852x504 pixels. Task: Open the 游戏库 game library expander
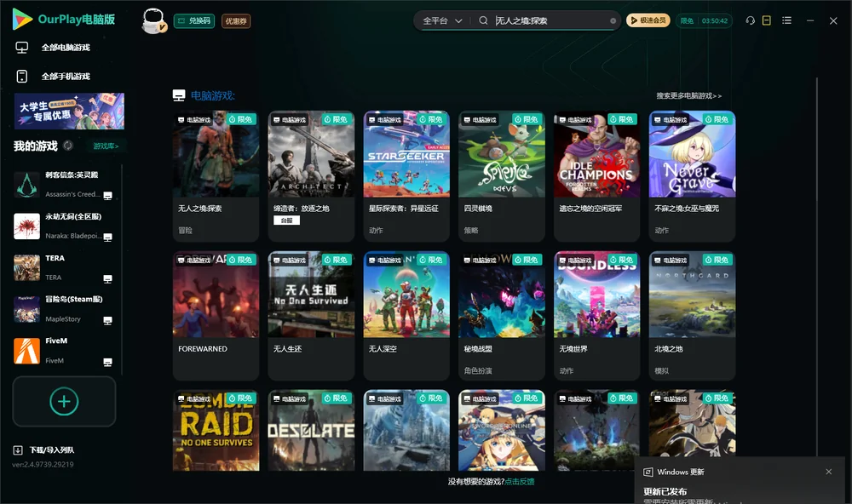point(106,146)
